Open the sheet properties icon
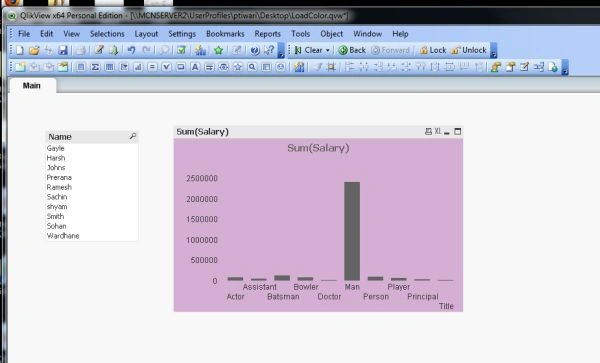The width and height of the screenshot is (600, 363). coord(63,67)
